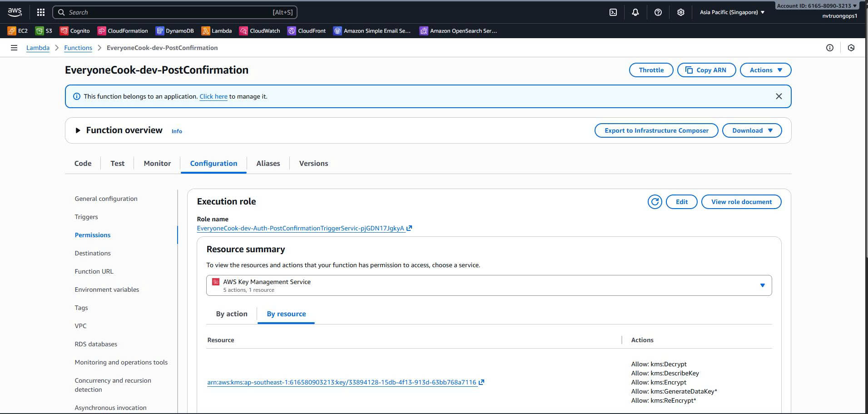Open VPC in sidebar

coord(80,326)
